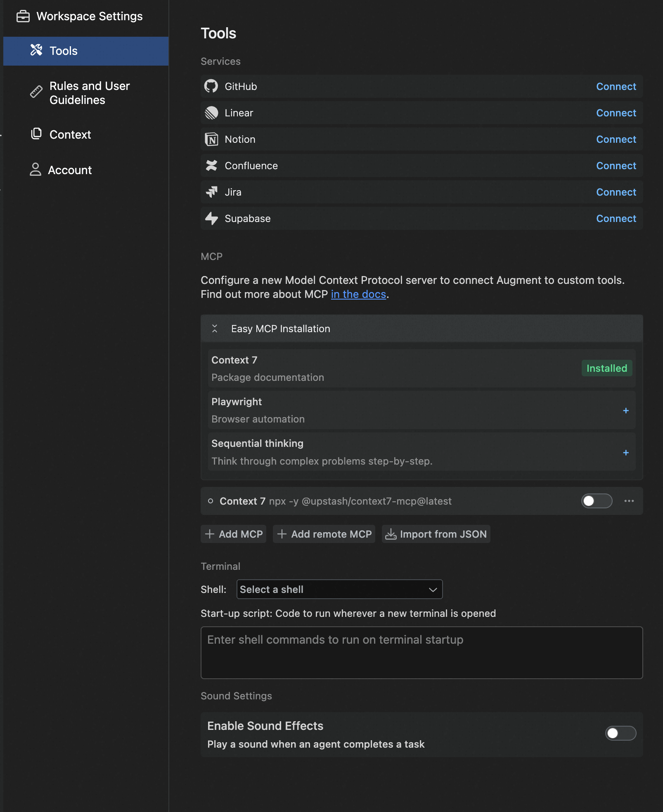This screenshot has width=663, height=812.
Task: Open the three-dot menu for Context 7 server
Action: [x=629, y=501]
